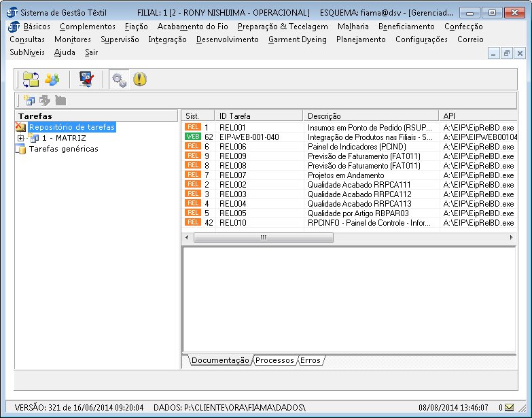Sort by the ID Tarefa column header
Screen dimensions: 532x418
pyautogui.click(x=259, y=116)
